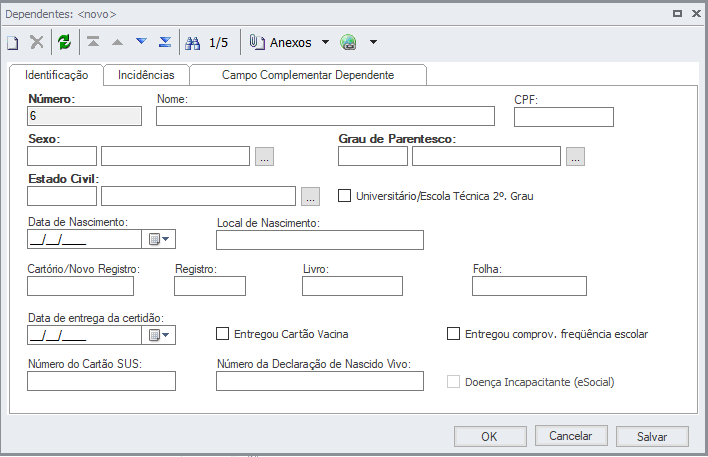Image resolution: width=708 pixels, height=457 pixels.
Task: Go to the first record
Action: coord(93,42)
